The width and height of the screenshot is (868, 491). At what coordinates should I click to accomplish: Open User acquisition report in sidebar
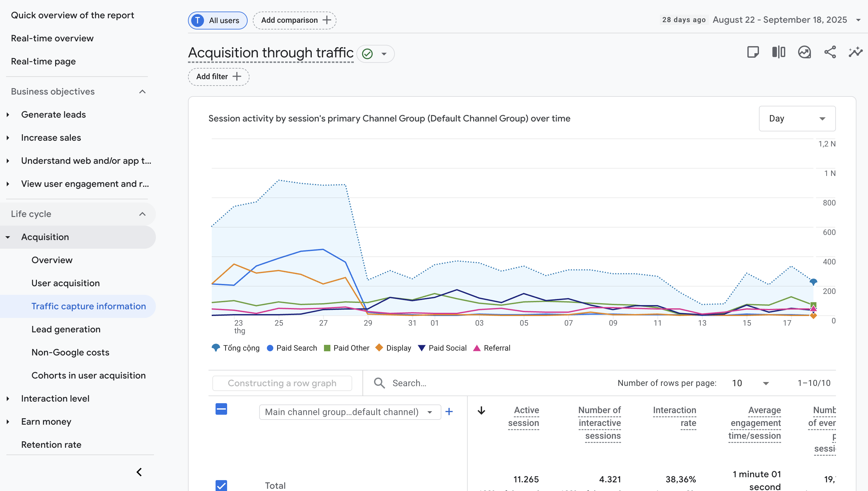point(65,283)
